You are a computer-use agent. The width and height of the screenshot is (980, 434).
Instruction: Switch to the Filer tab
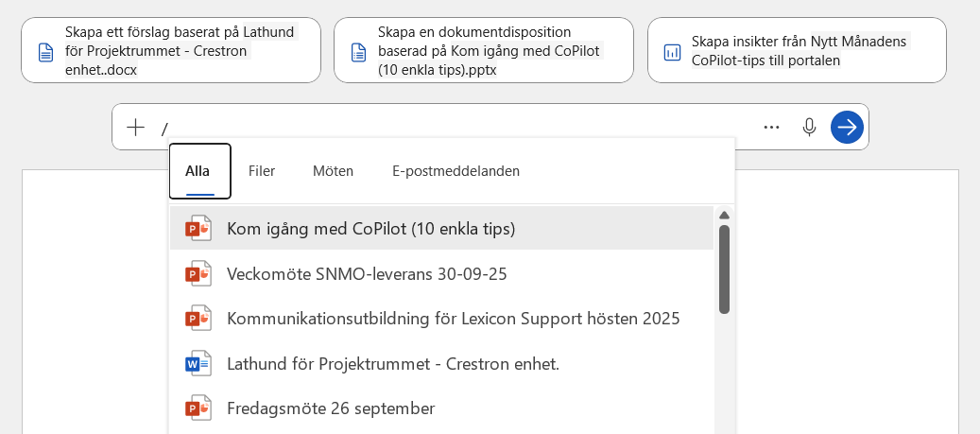(x=262, y=171)
